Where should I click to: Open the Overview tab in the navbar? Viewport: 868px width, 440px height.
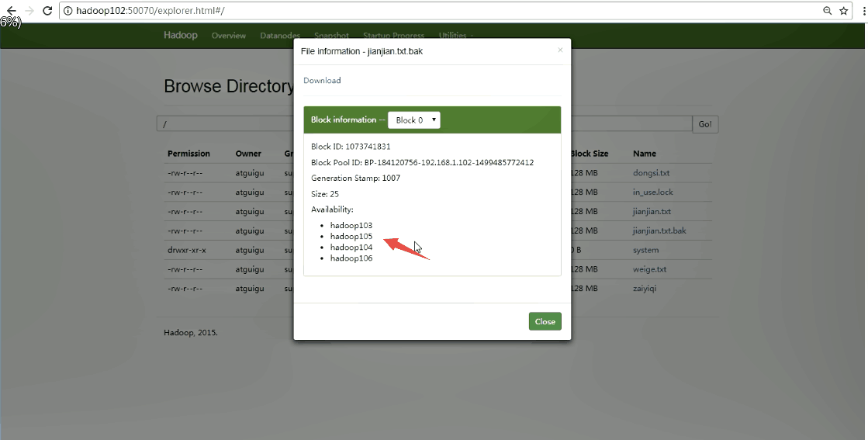point(229,36)
